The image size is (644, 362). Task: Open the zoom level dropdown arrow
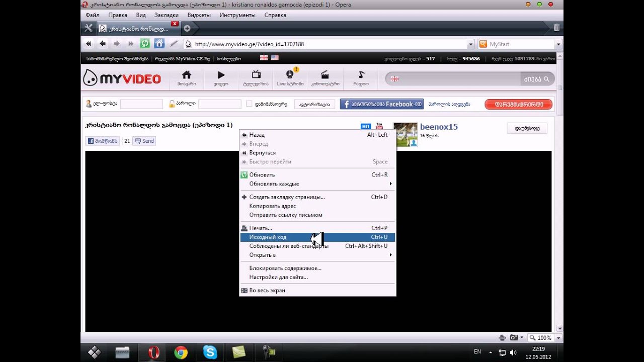pyautogui.click(x=558, y=338)
